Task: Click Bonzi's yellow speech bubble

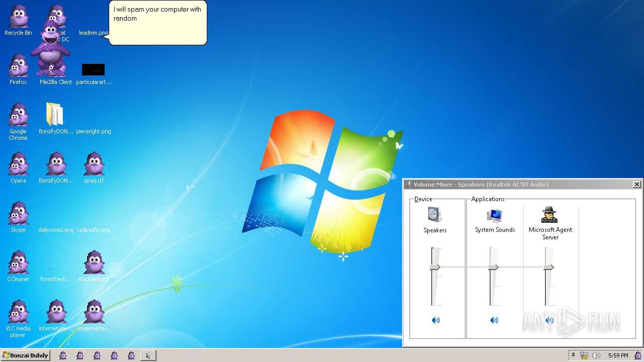Action: coord(158,23)
